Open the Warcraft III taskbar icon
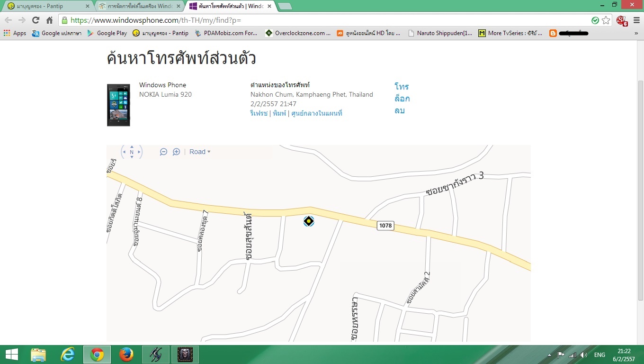Image resolution: width=644 pixels, height=364 pixels. [185, 355]
